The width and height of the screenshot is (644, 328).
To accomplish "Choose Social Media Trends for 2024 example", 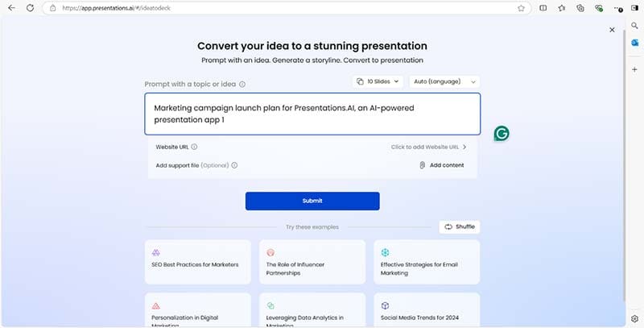I will pos(427,310).
